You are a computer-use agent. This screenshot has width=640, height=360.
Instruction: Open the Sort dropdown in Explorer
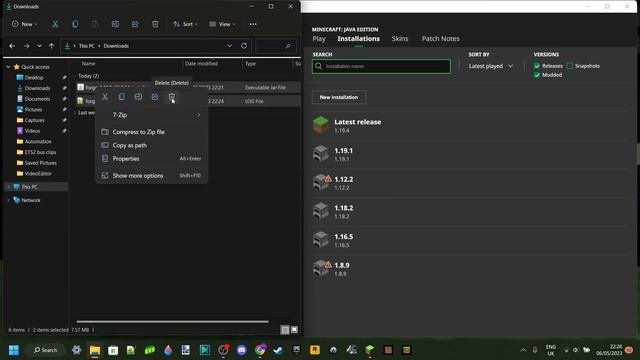pyautogui.click(x=185, y=24)
